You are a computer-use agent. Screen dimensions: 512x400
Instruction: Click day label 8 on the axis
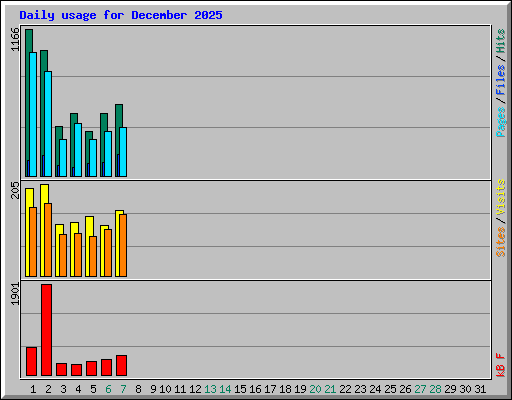[138, 389]
